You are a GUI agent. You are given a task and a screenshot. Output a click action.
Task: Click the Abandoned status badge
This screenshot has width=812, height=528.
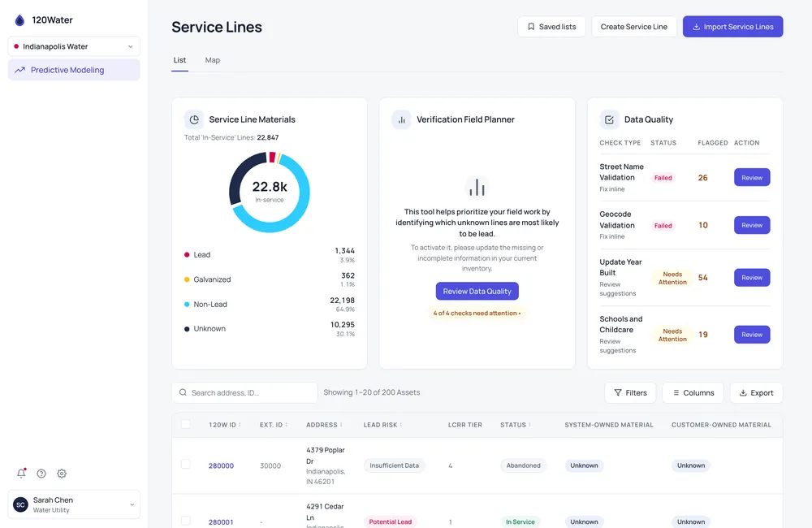[x=524, y=465]
